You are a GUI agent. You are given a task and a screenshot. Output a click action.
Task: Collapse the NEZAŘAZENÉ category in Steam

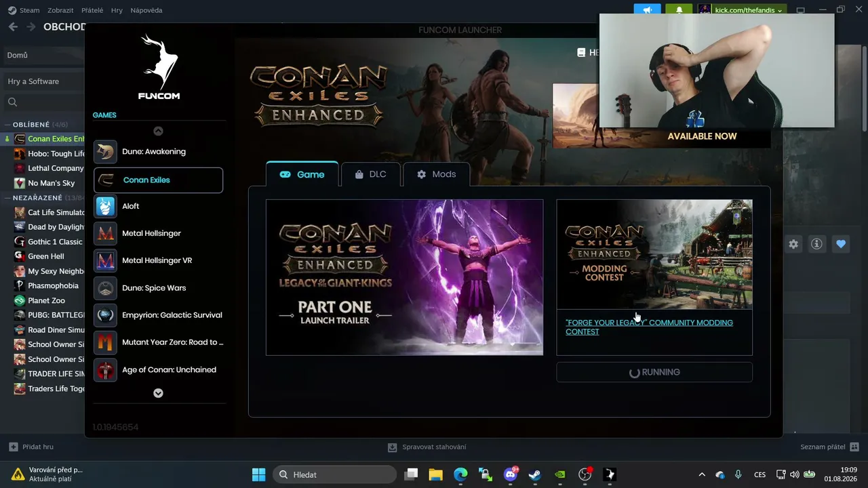tap(7, 198)
